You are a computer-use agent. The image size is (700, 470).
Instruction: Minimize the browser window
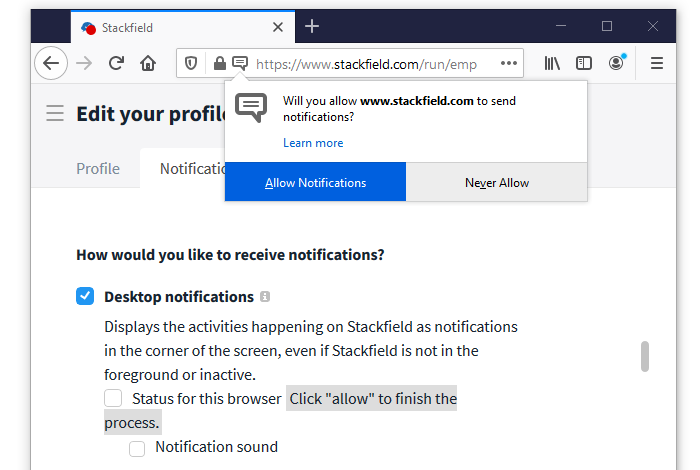[561, 26]
